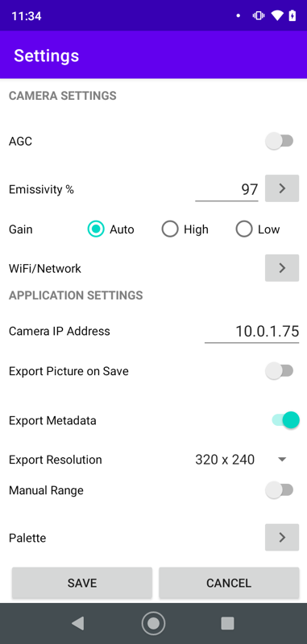Toggle Export Picture on Save switch

point(280,371)
